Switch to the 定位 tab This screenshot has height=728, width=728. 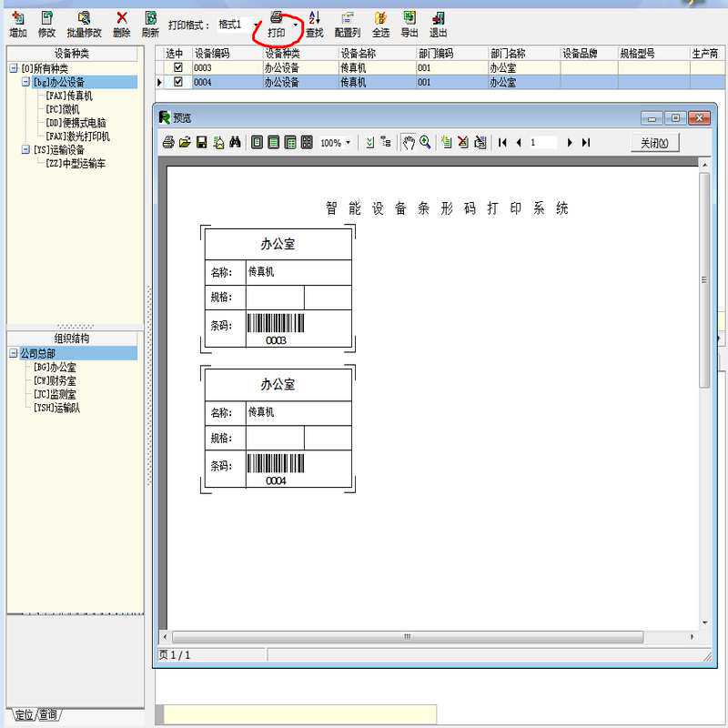24,714
